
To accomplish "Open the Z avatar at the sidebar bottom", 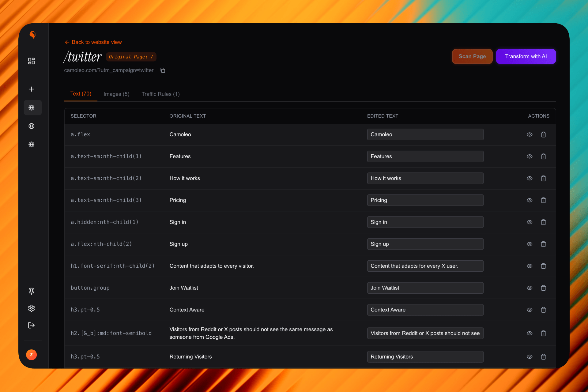I will coord(31,355).
